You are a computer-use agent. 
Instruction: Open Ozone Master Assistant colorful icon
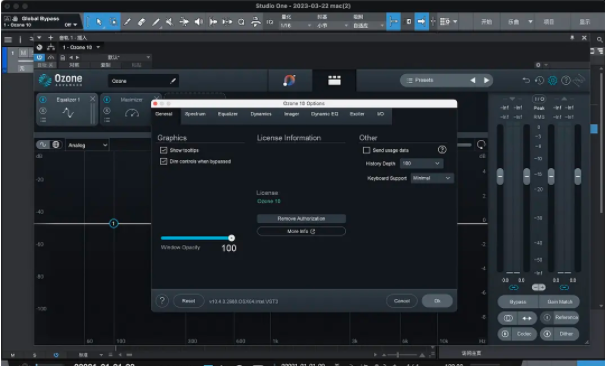click(x=289, y=80)
